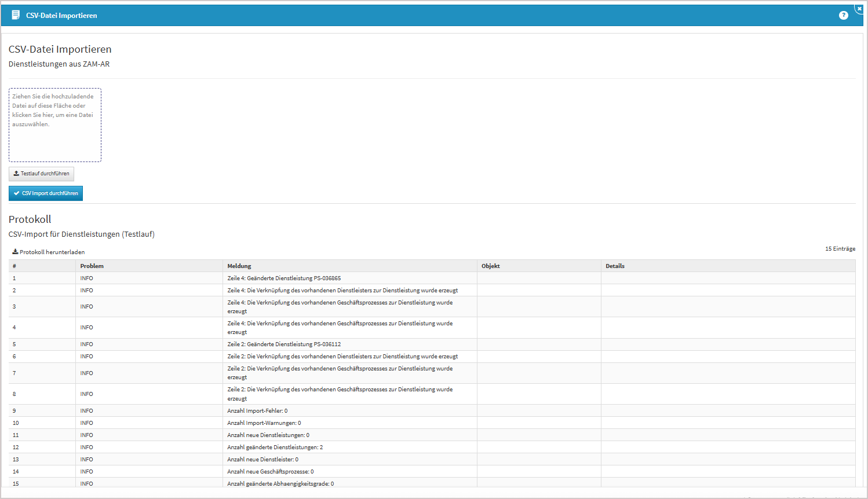
Task: Download the protocol via Protokoll herunterladen
Action: tap(52, 252)
